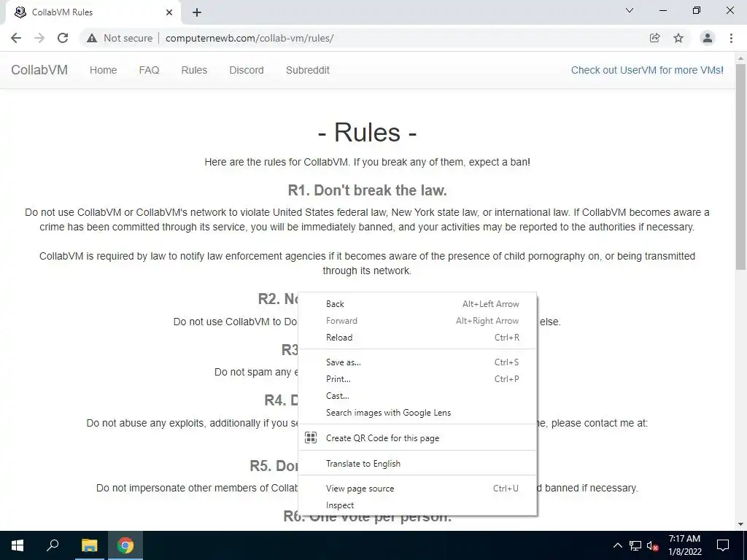The height and width of the screenshot is (560, 747).
Task: Reload the page with the toolbar refresh icon
Action: pyautogui.click(x=63, y=38)
